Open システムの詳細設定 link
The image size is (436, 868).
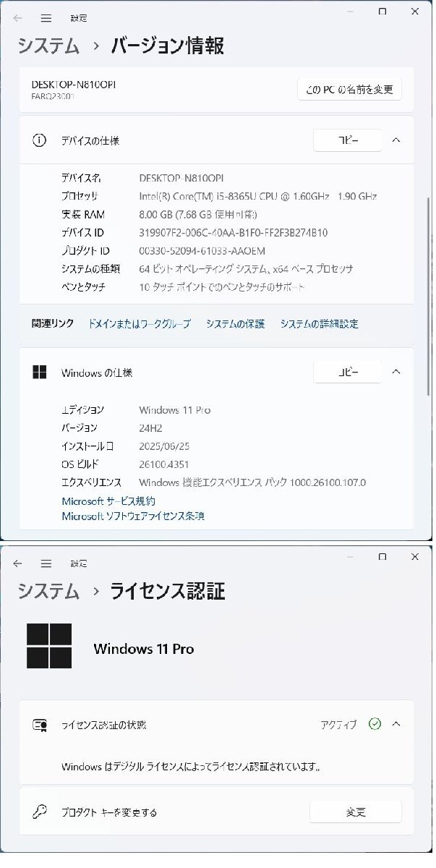[319, 324]
